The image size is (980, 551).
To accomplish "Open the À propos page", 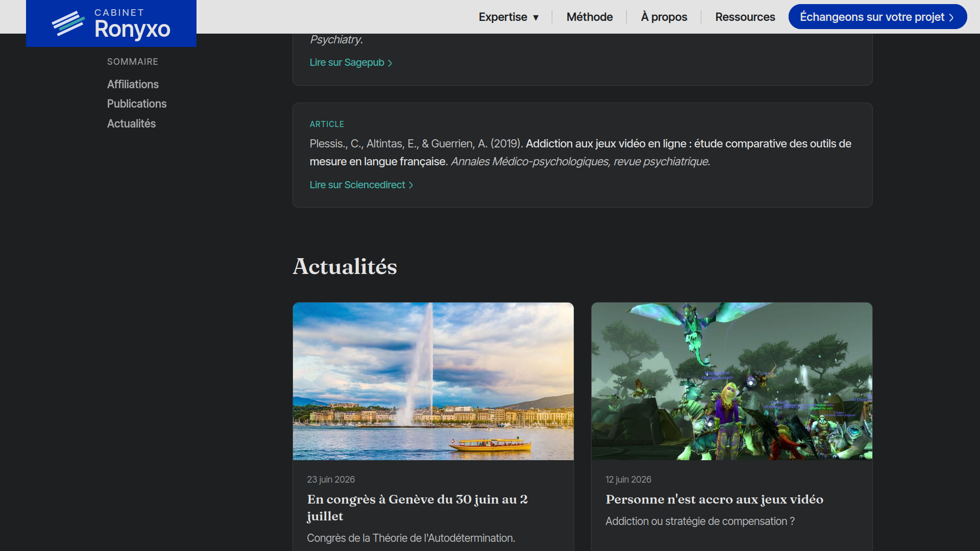I will pyautogui.click(x=664, y=17).
